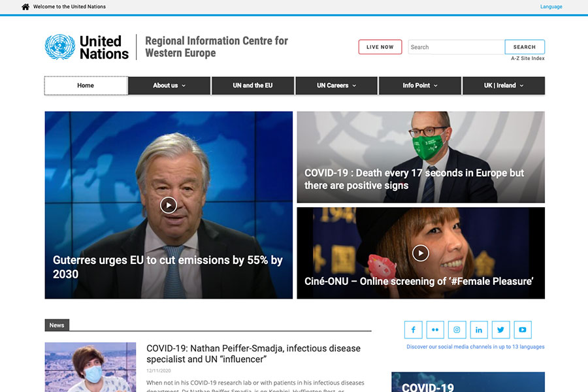Click the Nathan Peiffer-Smadja article thumbnail
Viewport: 588px width, 392px height.
click(90, 367)
